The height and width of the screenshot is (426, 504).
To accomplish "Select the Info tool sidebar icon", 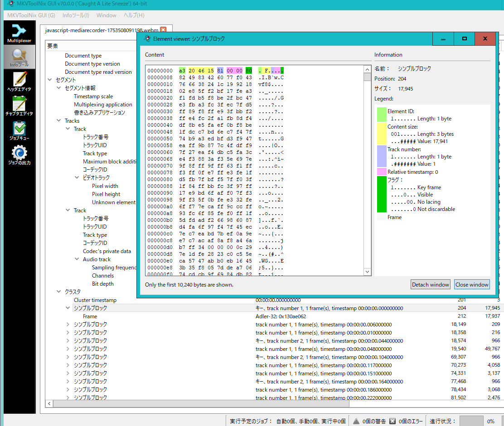I will pyautogui.click(x=19, y=57).
